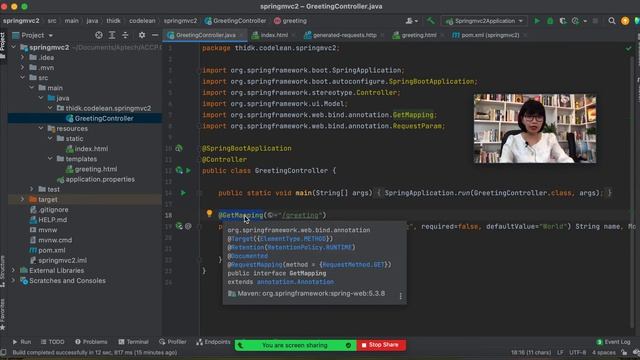Viewport: 640px width, 360px height.
Task: Click the Run with Coverage icon
Action: [x=563, y=21]
